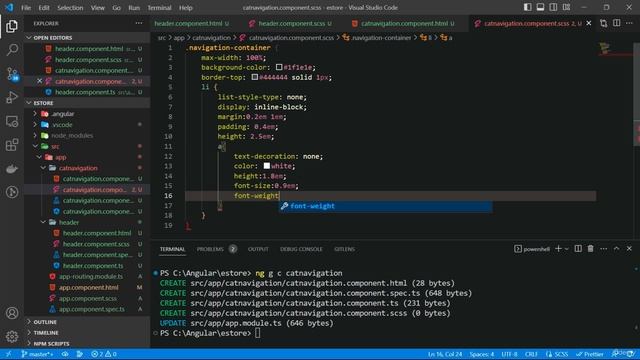The height and width of the screenshot is (360, 640).
Task: Switch to header.component.scss editor tab
Action: click(x=291, y=24)
